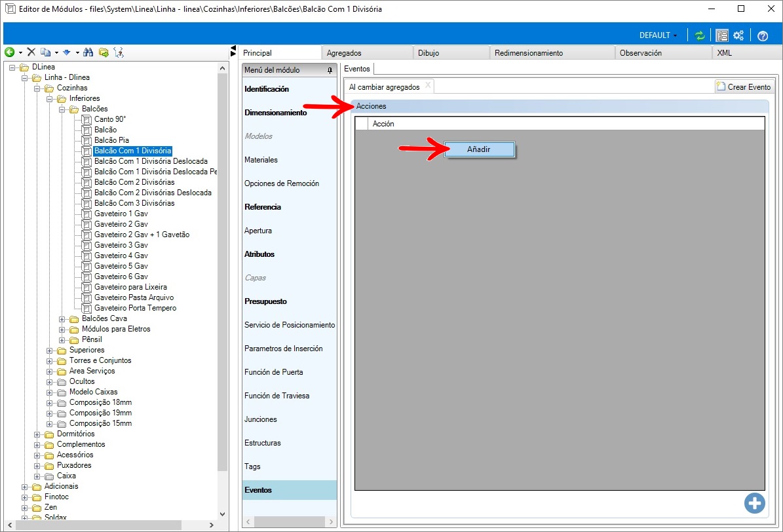Viewport: 783px width, 532px height.
Task: Expand the Adicionais folder
Action: pyautogui.click(x=24, y=487)
